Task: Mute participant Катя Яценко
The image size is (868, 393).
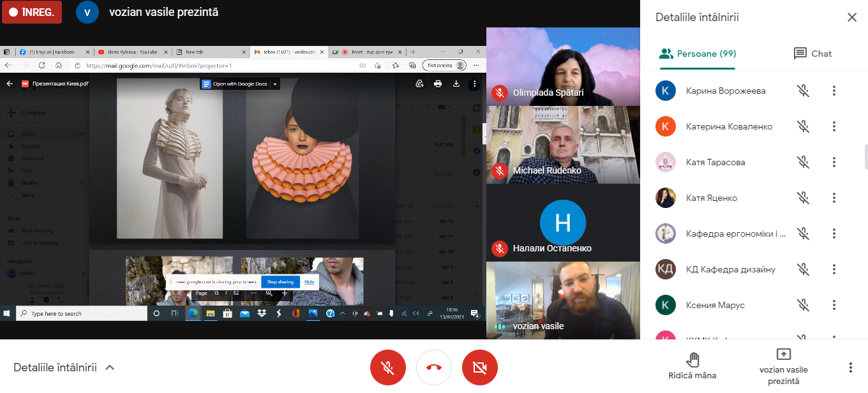Action: (803, 198)
